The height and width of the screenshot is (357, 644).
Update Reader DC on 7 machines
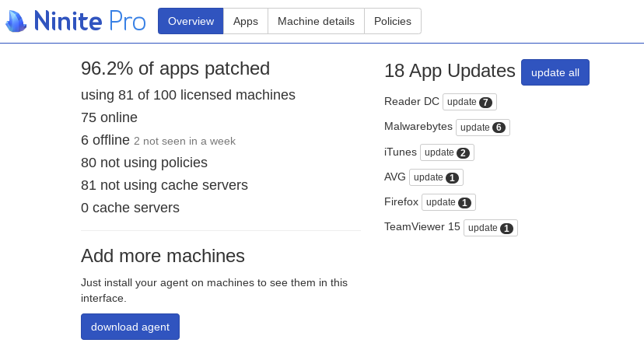(x=470, y=102)
